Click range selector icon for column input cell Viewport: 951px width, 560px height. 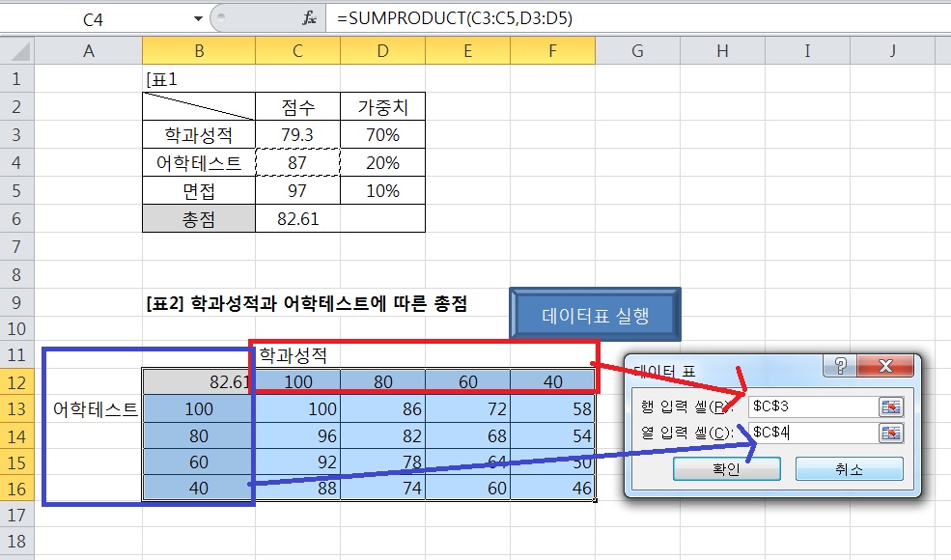tap(889, 434)
